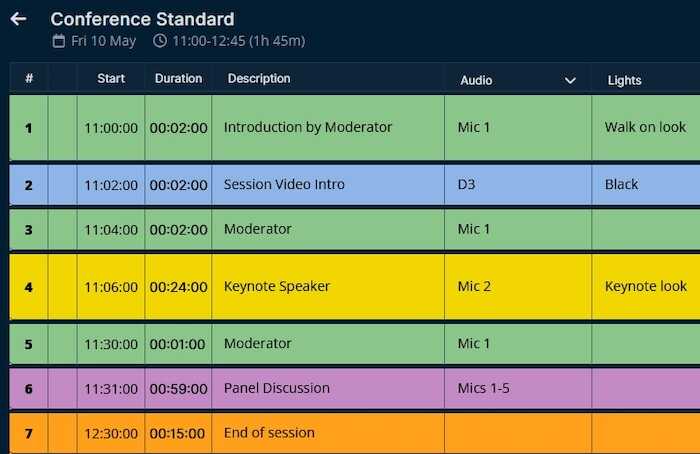The height and width of the screenshot is (454, 700).
Task: Click the clock icon beside 11:00-12:45
Action: (x=160, y=41)
